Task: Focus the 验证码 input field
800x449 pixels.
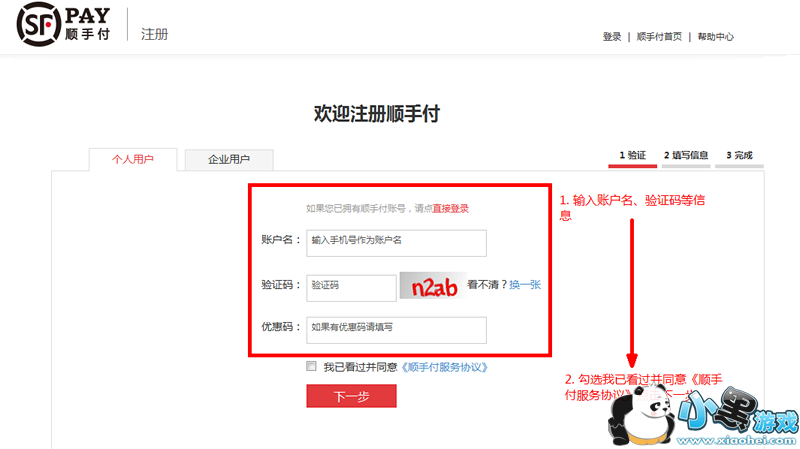Action: pos(351,288)
